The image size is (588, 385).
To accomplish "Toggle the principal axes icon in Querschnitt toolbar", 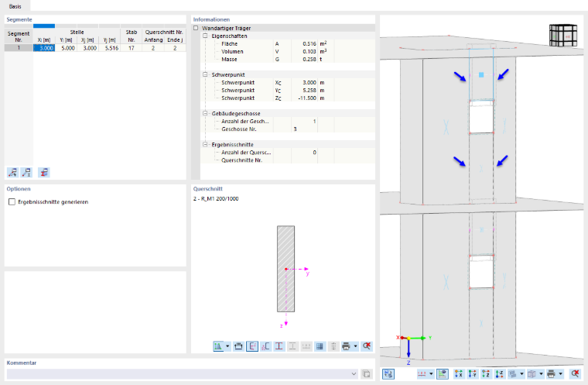I will (252, 346).
